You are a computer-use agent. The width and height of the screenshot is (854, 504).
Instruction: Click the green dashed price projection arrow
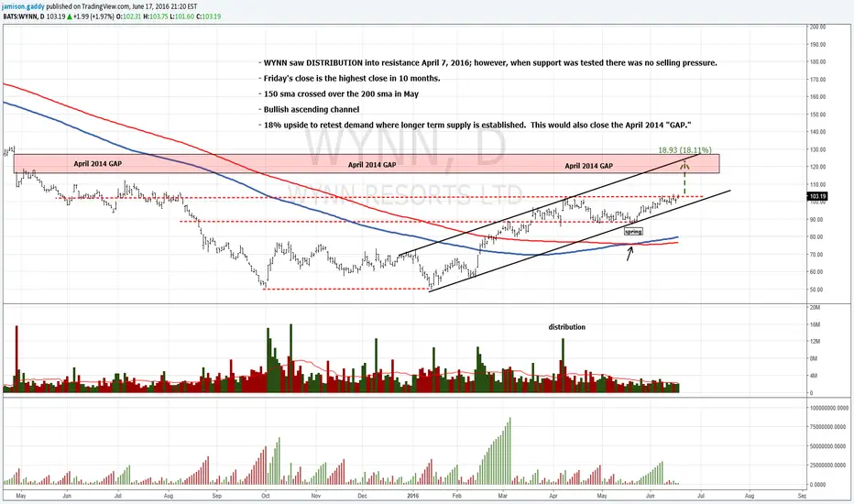click(x=684, y=178)
